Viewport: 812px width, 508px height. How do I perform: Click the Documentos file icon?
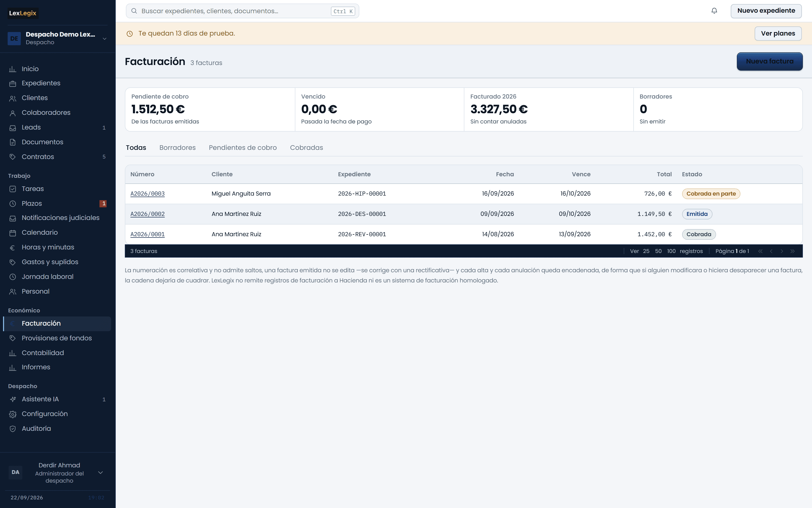click(13, 142)
